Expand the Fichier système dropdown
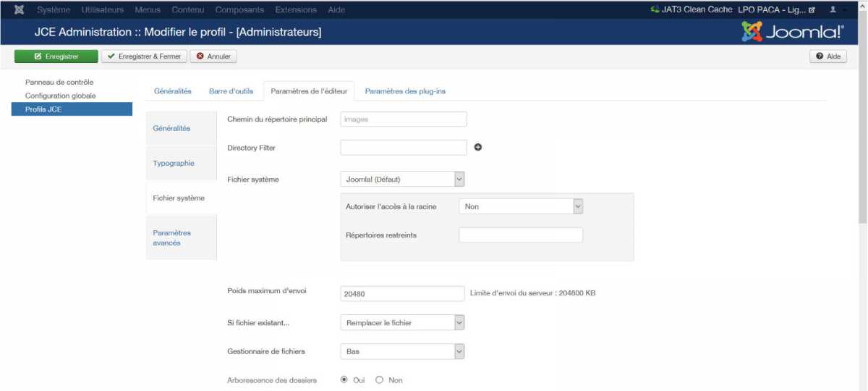The image size is (868, 391). point(402,179)
